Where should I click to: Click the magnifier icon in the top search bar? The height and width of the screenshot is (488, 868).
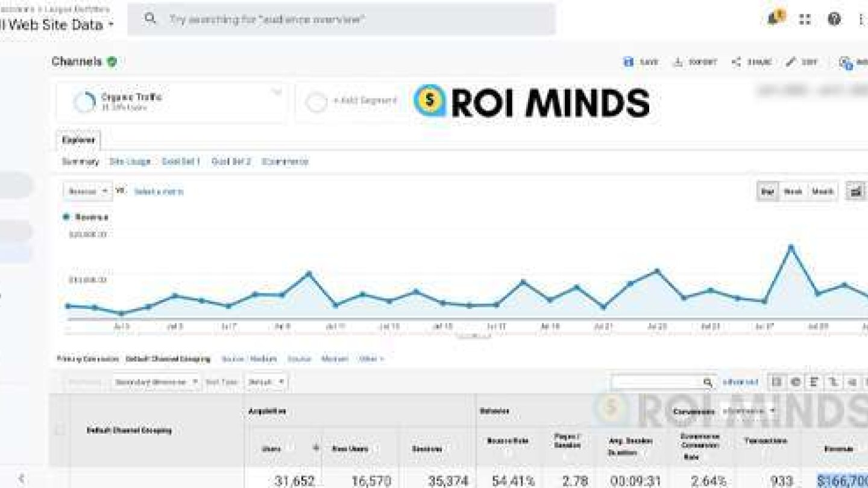(150, 19)
